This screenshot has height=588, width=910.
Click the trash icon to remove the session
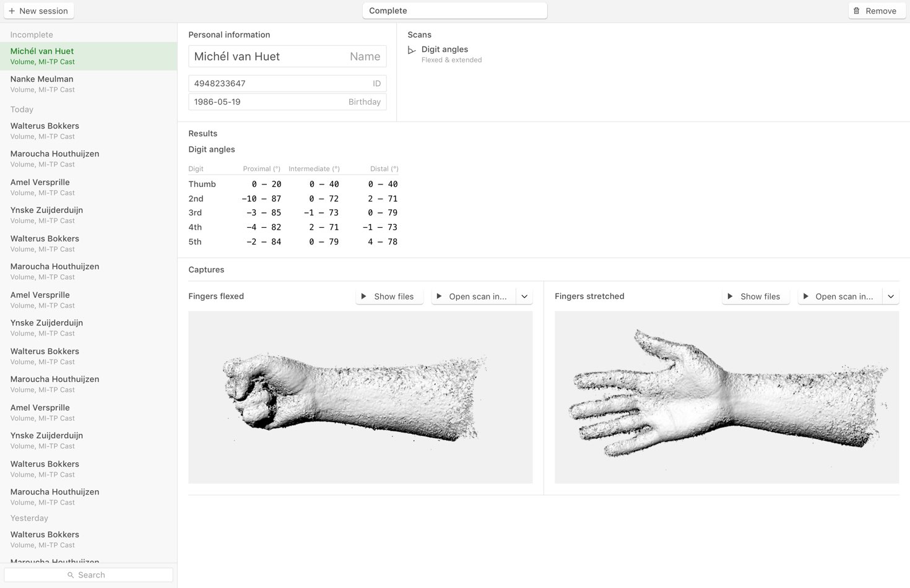click(x=857, y=11)
